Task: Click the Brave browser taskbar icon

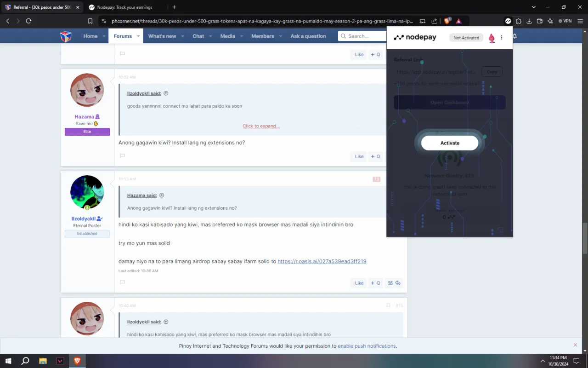Action: click(x=77, y=361)
